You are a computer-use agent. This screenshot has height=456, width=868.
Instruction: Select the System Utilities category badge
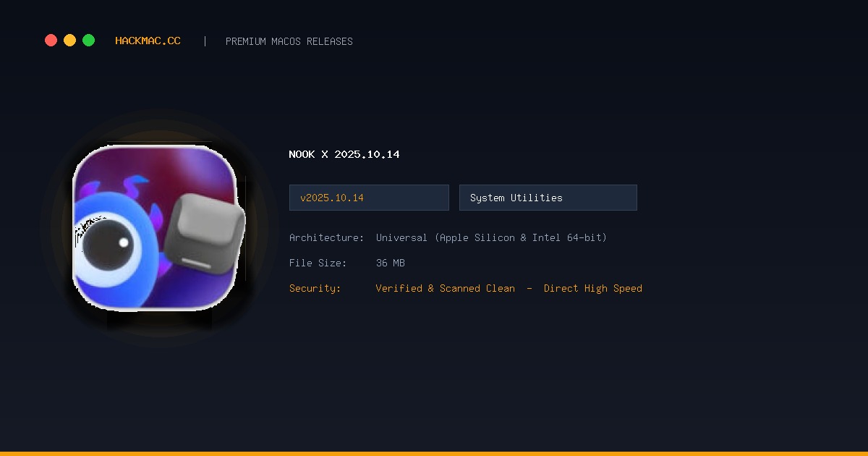coord(548,198)
